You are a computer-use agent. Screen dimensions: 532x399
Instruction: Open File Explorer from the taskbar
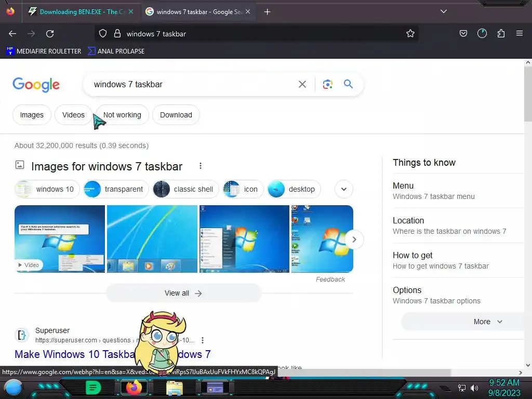(x=175, y=388)
